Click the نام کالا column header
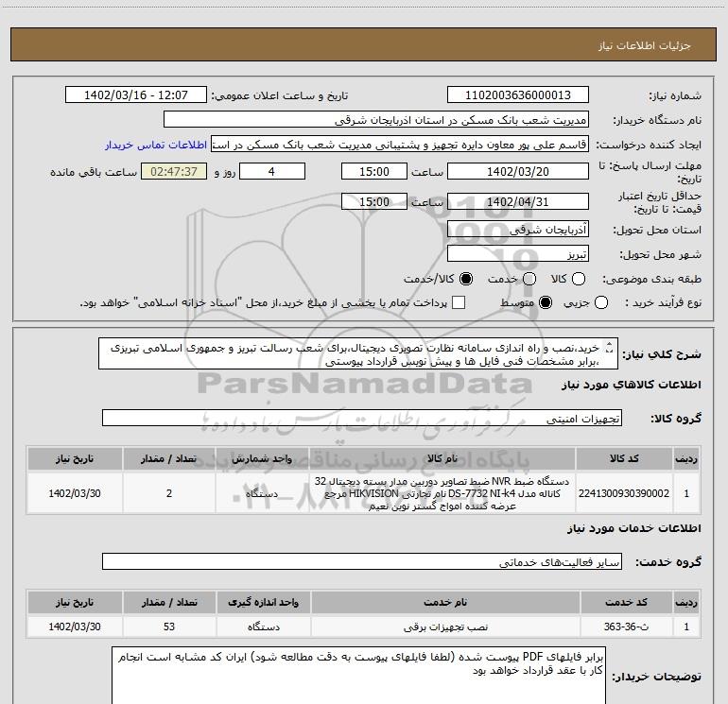Screen dimensions: 728x704 point(442,459)
